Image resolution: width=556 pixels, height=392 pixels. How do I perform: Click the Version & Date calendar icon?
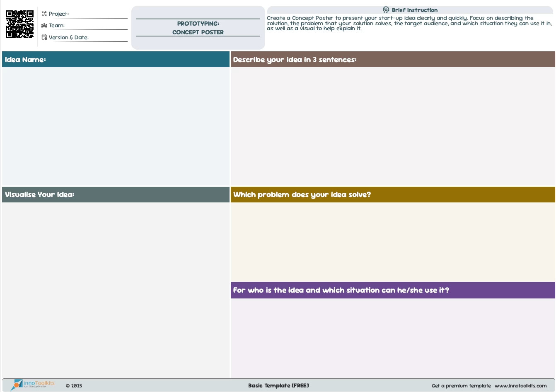coord(44,37)
